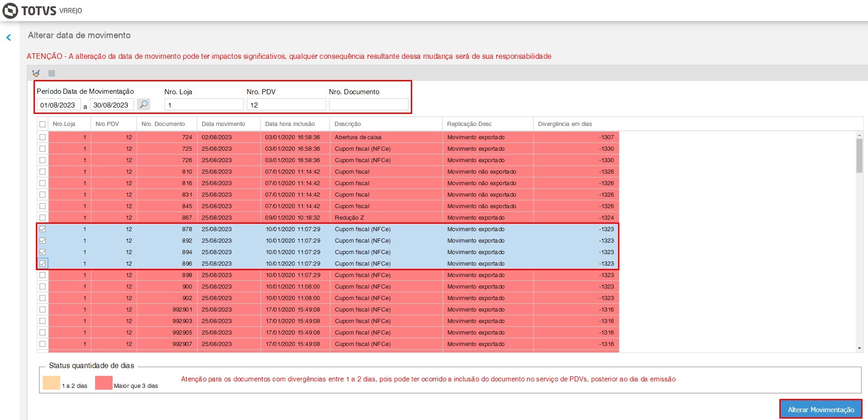The width and height of the screenshot is (868, 420).
Task: Sort by Data movimento column header
Action: 229,124
